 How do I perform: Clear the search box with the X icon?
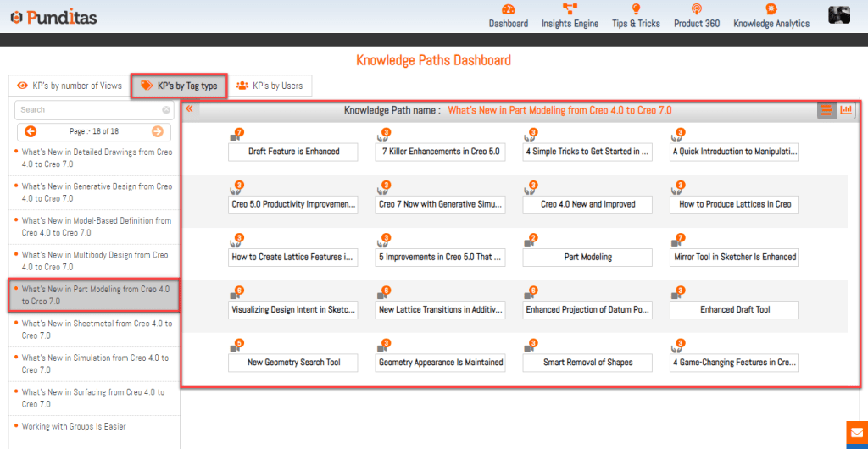[x=166, y=110]
